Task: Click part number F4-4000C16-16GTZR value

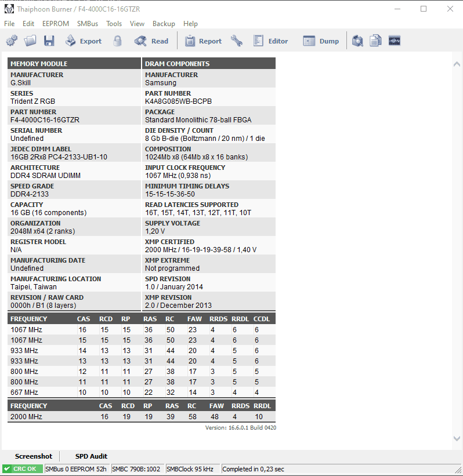Action: (x=45, y=120)
